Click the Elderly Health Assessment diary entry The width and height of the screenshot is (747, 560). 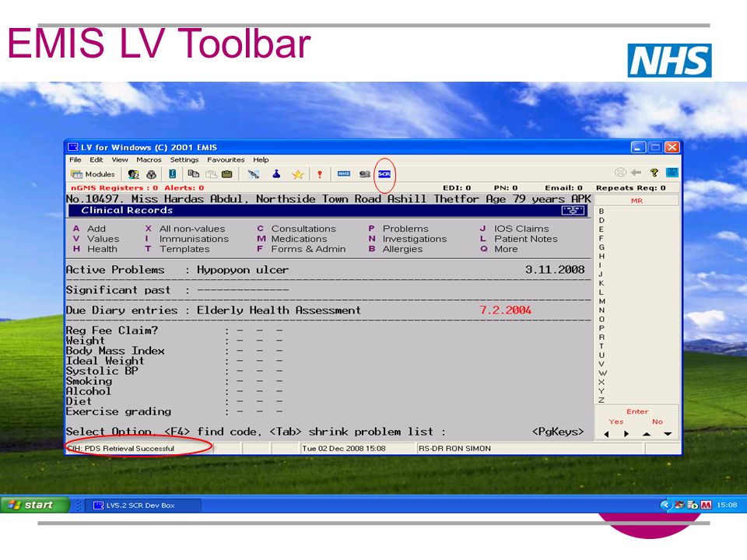point(279,310)
